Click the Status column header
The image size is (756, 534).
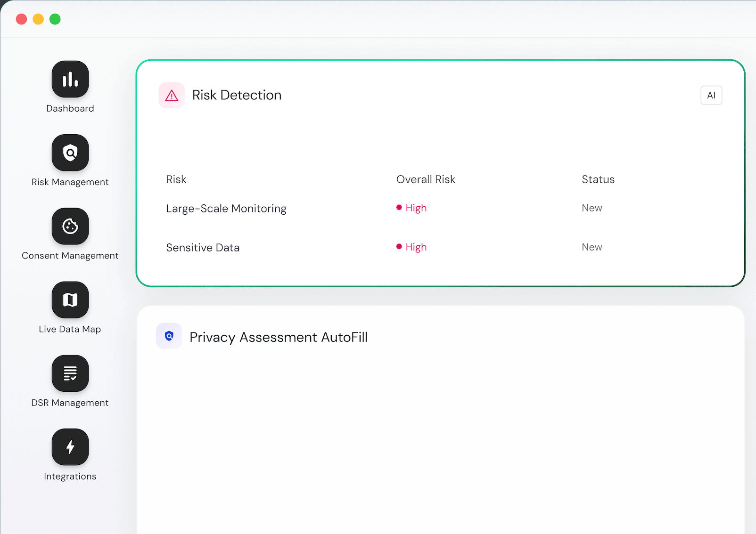click(598, 179)
